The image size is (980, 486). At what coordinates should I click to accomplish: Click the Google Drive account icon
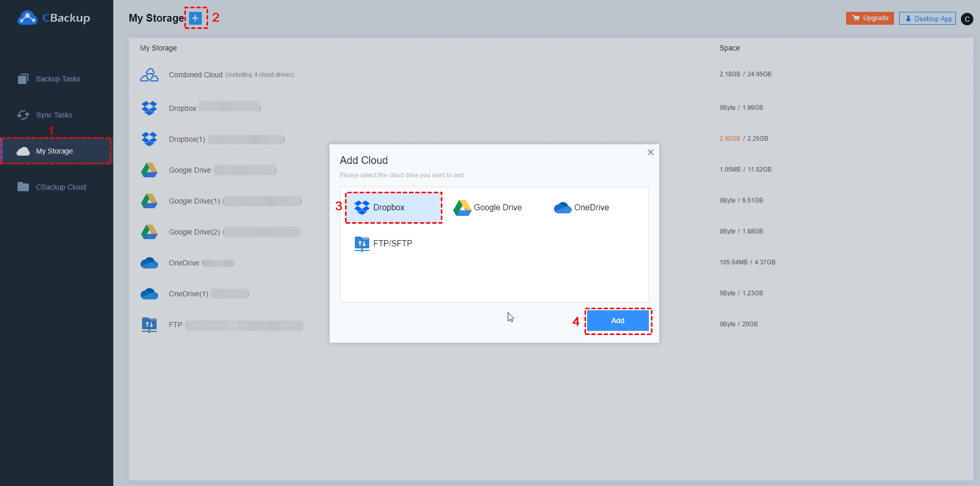tap(149, 170)
